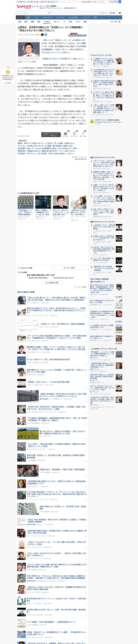Open the 有料 tab
The image size is (138, 644).
pyautogui.click(x=95, y=17)
